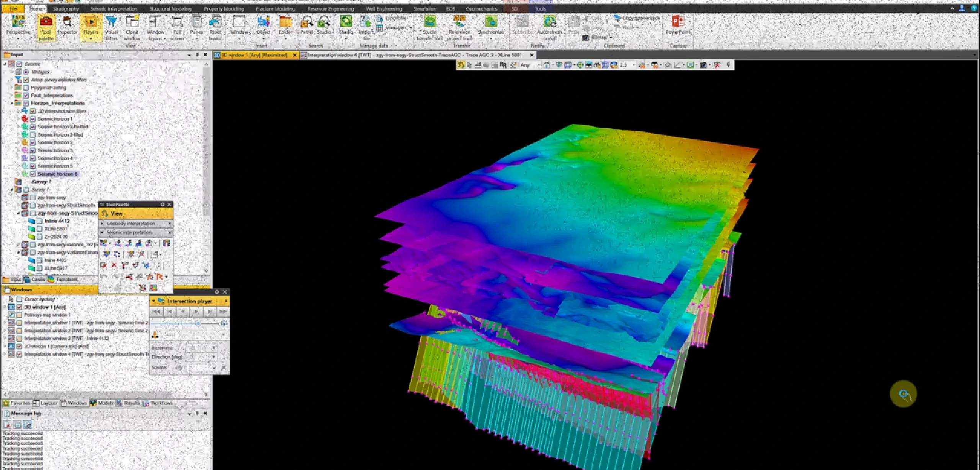Toggle PolygonalFaulting checkbox
980x470 pixels.
tap(26, 88)
